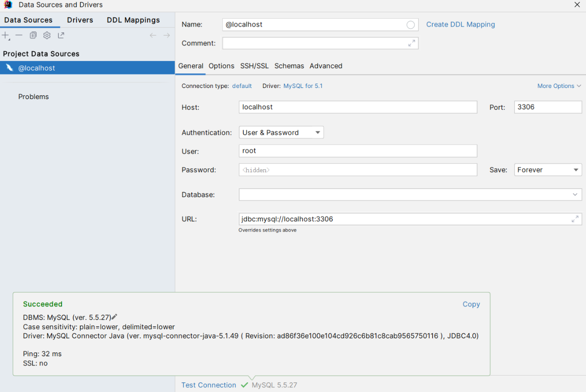Remove selected data source with minus icon
586x392 pixels.
click(x=19, y=35)
